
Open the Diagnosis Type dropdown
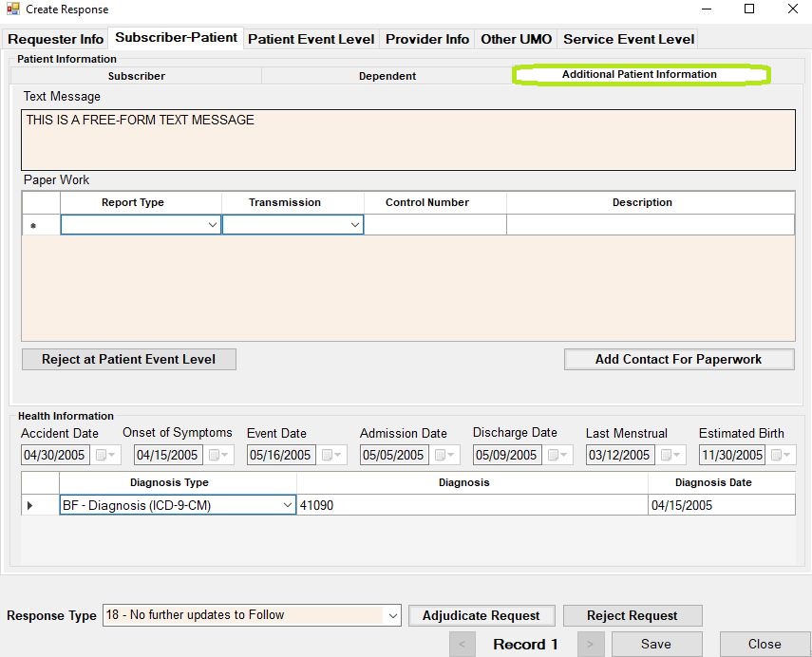point(288,505)
